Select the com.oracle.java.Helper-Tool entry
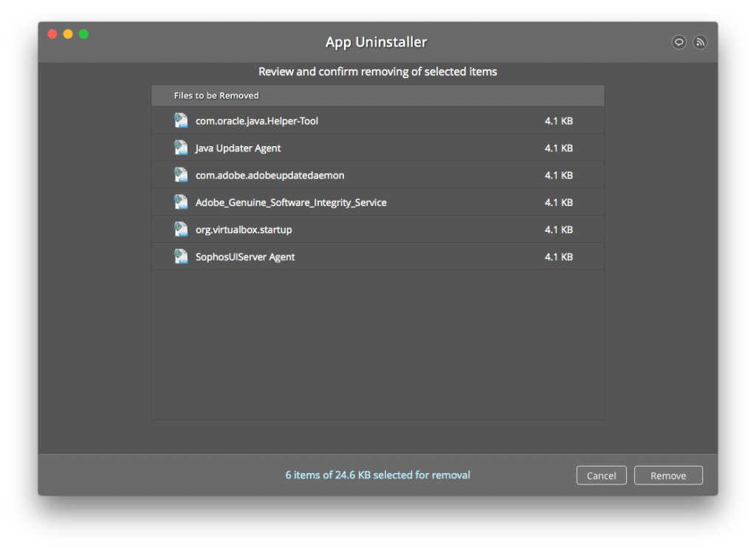This screenshot has height=550, width=756. 377,120
